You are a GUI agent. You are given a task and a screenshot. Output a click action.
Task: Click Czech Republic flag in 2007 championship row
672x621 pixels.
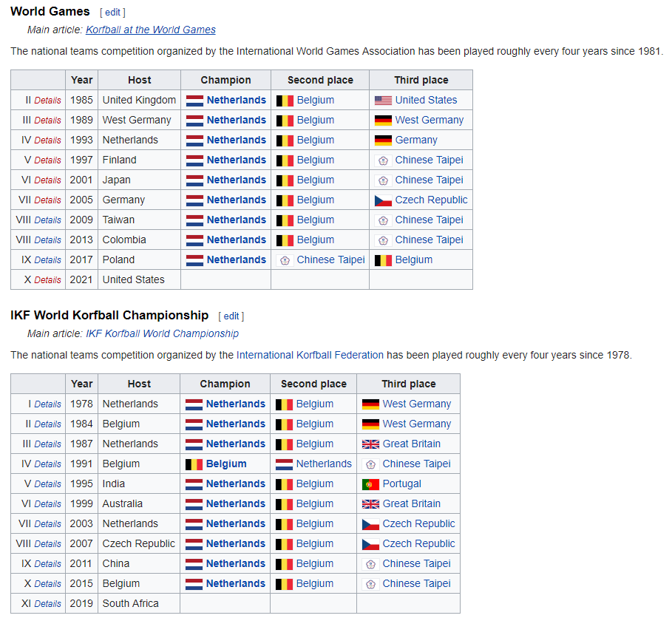(x=370, y=544)
